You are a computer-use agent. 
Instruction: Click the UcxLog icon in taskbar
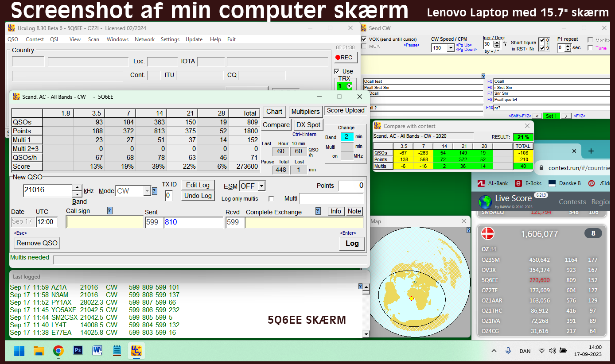click(136, 351)
